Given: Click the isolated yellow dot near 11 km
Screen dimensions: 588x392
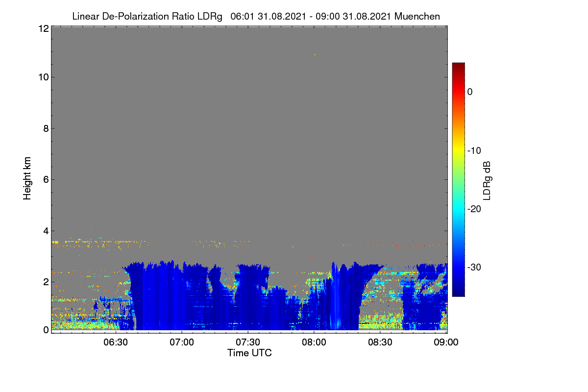Looking at the screenshot, I should 315,55.
